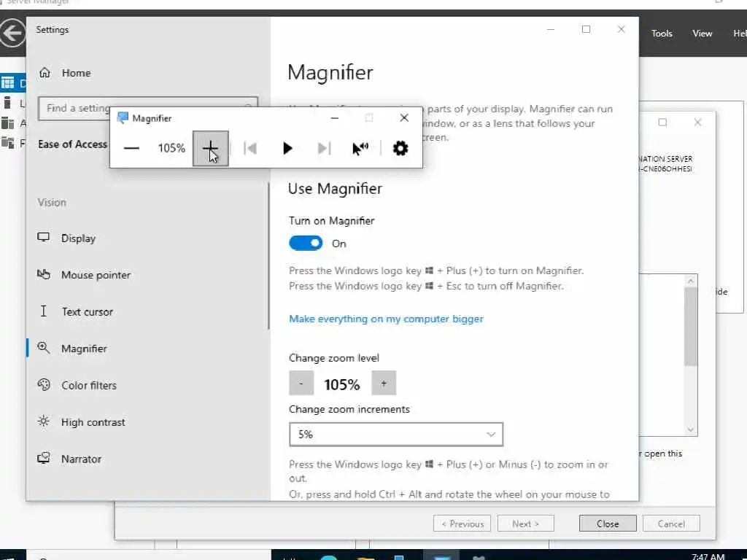Maximize the Settings window
This screenshot has height=560, width=747.
coord(586,29)
